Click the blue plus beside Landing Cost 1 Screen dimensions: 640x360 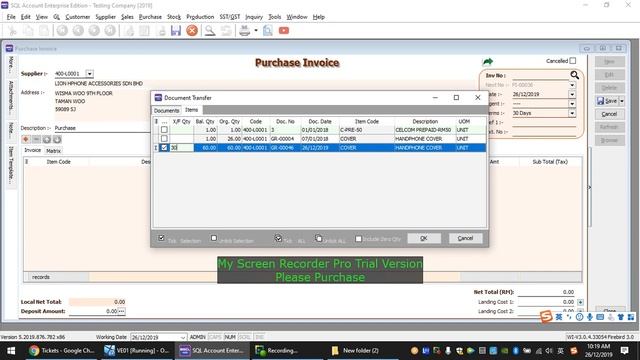(x=580, y=302)
